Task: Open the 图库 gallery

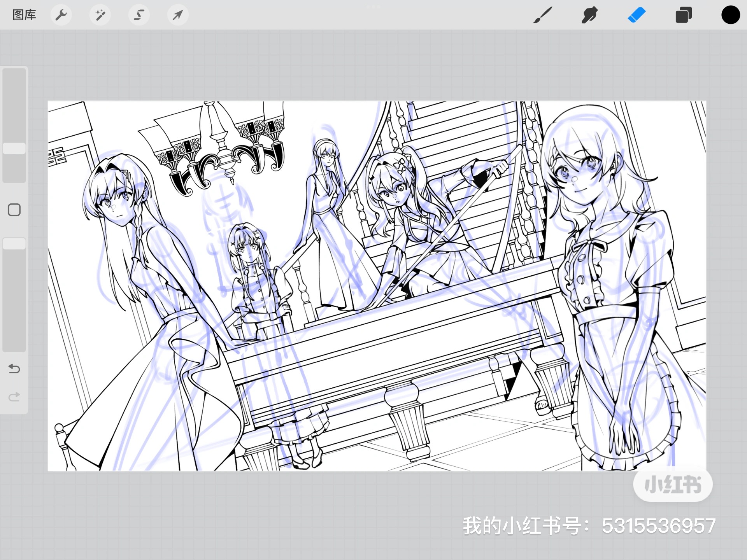Action: 24,15
